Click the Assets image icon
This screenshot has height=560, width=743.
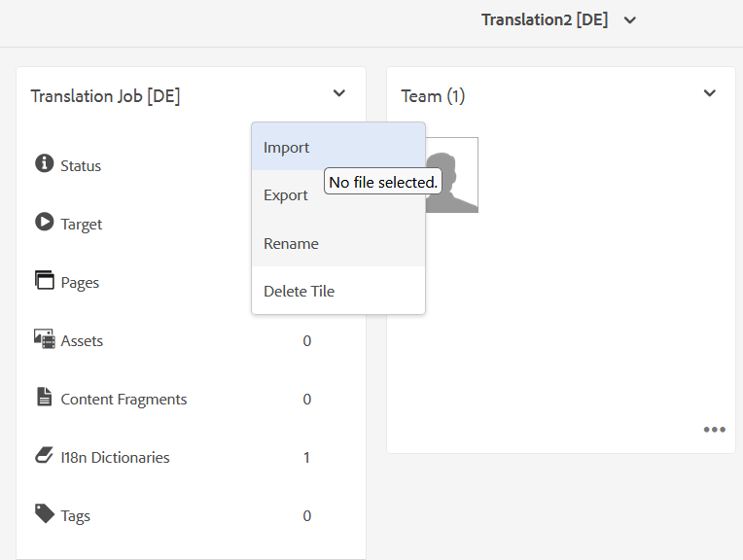click(x=44, y=339)
